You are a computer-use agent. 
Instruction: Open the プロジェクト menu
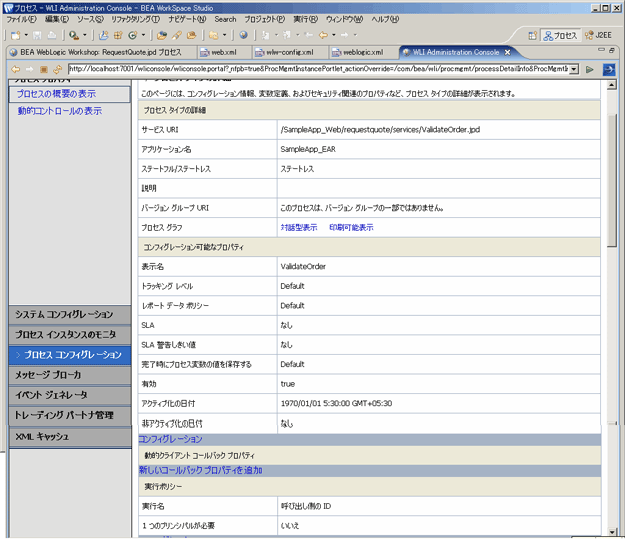[265, 19]
